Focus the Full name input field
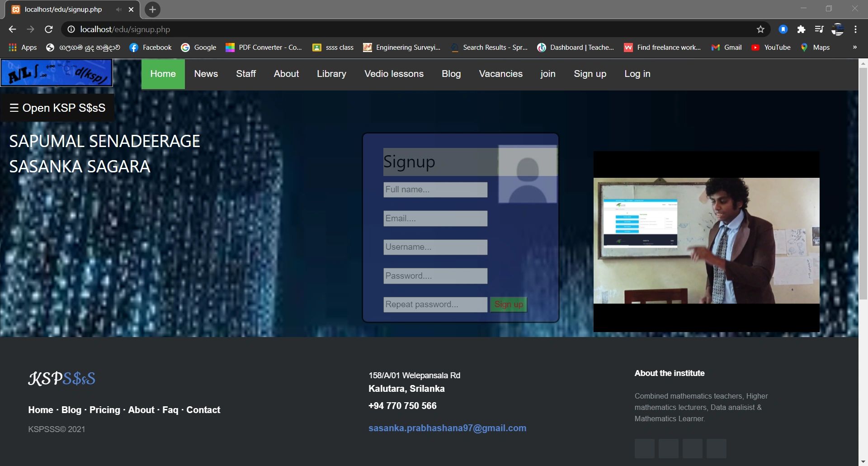Viewport: 868px width, 466px height. [435, 190]
